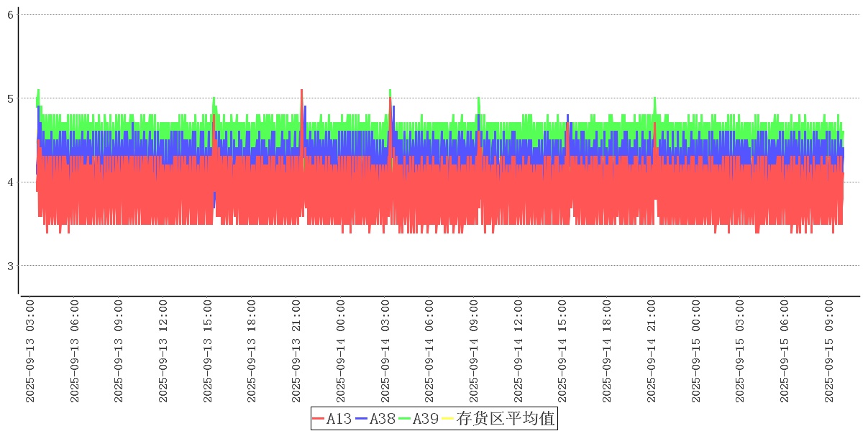Hide the A39 series via legend label
Image resolution: width=868 pixels, height=431 pixels.
(x=425, y=419)
